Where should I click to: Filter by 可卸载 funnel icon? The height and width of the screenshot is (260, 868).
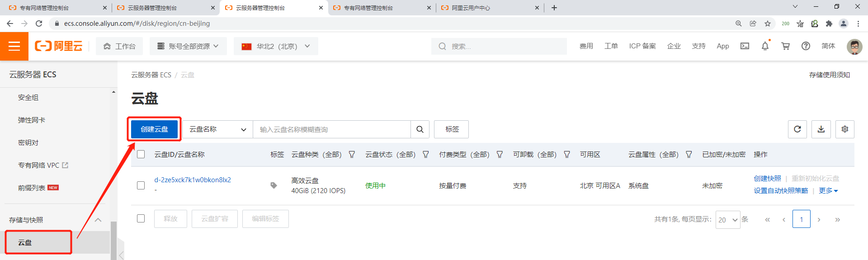pyautogui.click(x=567, y=155)
